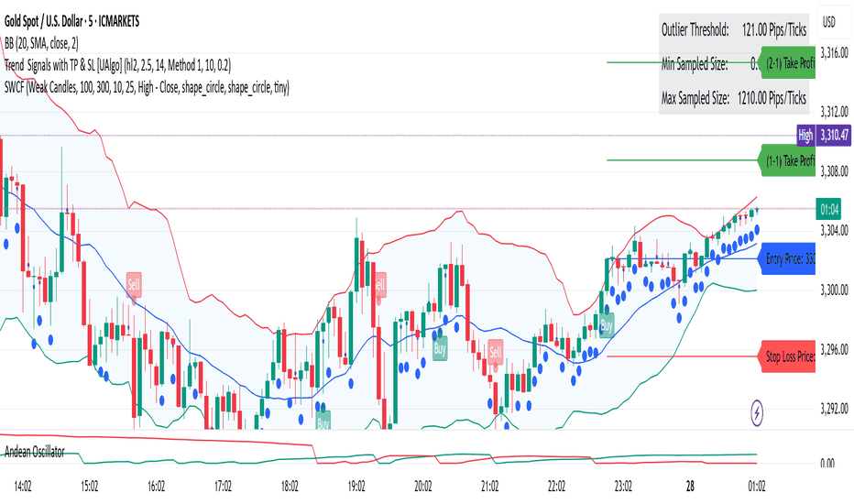Click the purple lightning bolt icon

pos(757,412)
